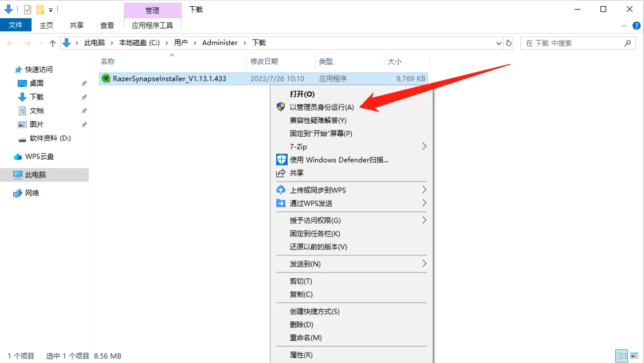This screenshot has height=363, width=644.
Task: Click 此电脑 in the address bar
Action: pos(95,43)
